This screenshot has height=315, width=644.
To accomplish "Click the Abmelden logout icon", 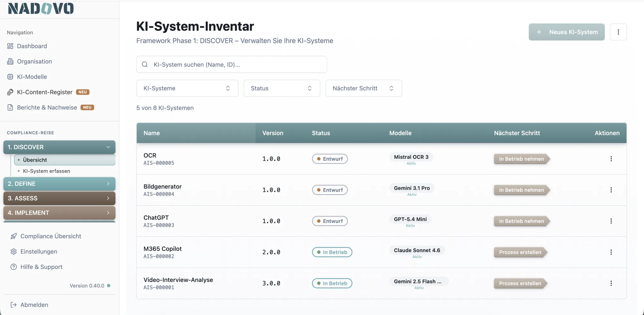I will [14, 305].
